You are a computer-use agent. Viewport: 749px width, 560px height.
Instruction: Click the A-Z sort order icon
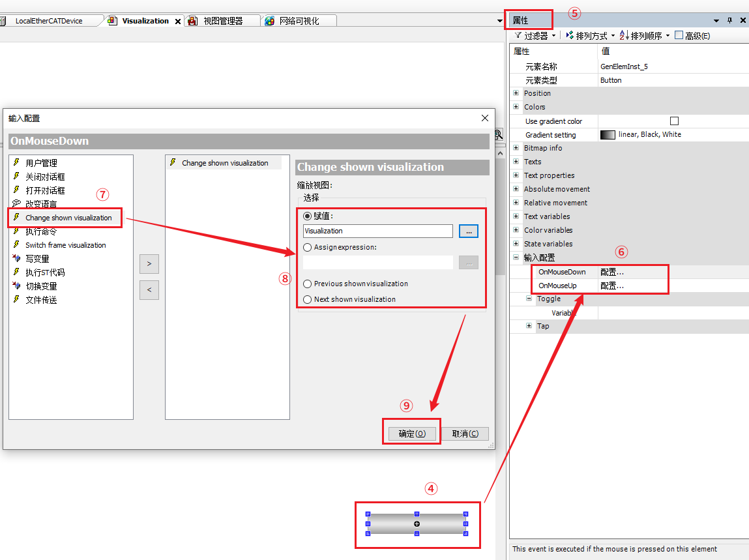(624, 36)
